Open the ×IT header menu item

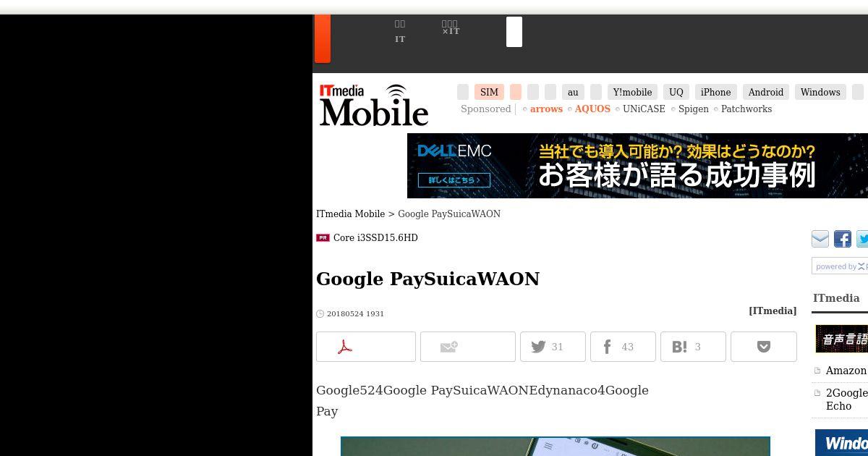point(451,28)
